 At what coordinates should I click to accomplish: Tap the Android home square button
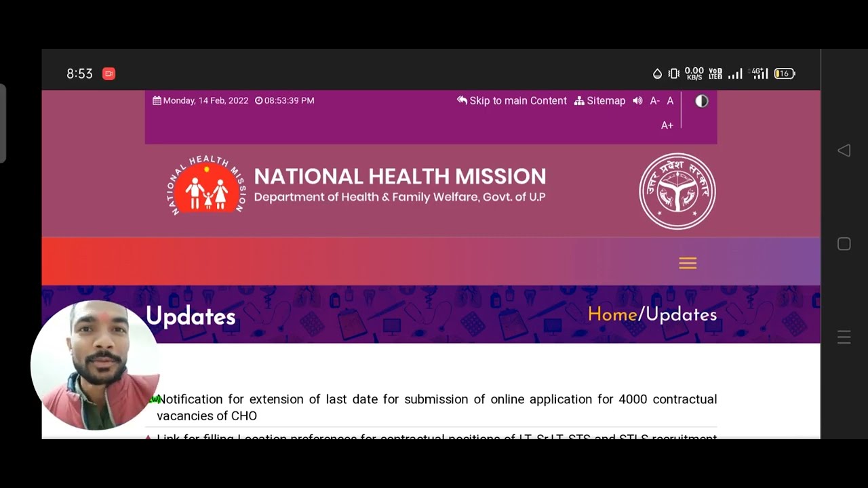click(x=844, y=244)
